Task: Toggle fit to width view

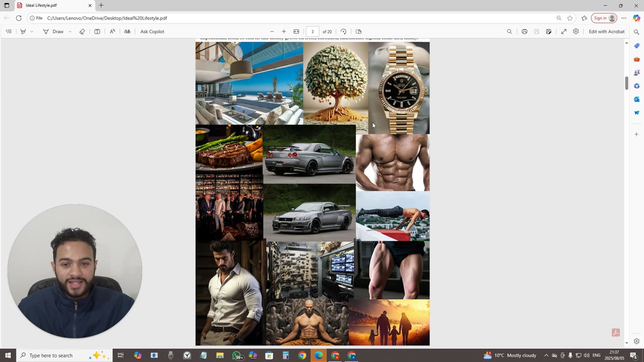Action: tap(296, 32)
